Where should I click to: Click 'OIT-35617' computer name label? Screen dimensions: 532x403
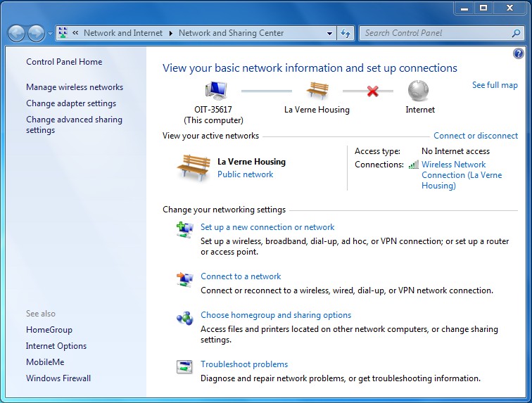213,110
